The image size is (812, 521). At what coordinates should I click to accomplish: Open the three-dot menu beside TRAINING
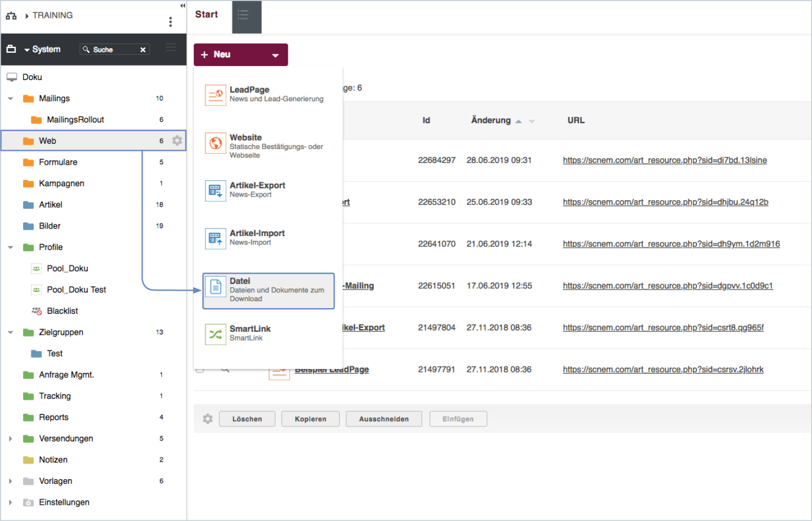pyautogui.click(x=171, y=22)
